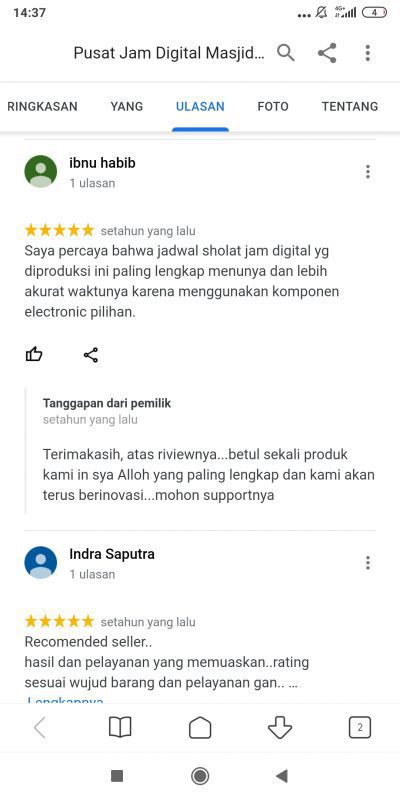Switch to the FOTO tab

[x=273, y=106]
